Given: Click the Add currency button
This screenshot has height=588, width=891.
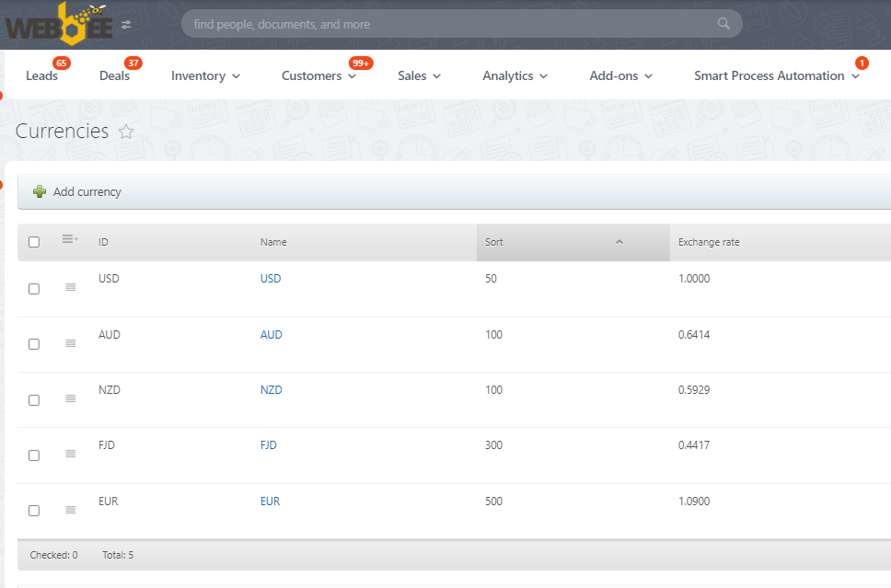Looking at the screenshot, I should point(87,191).
